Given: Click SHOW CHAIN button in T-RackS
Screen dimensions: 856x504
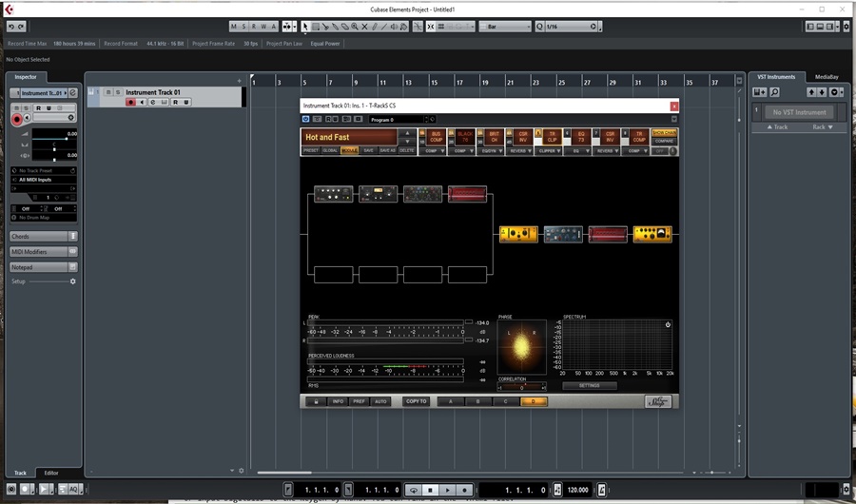Looking at the screenshot, I should point(664,133).
